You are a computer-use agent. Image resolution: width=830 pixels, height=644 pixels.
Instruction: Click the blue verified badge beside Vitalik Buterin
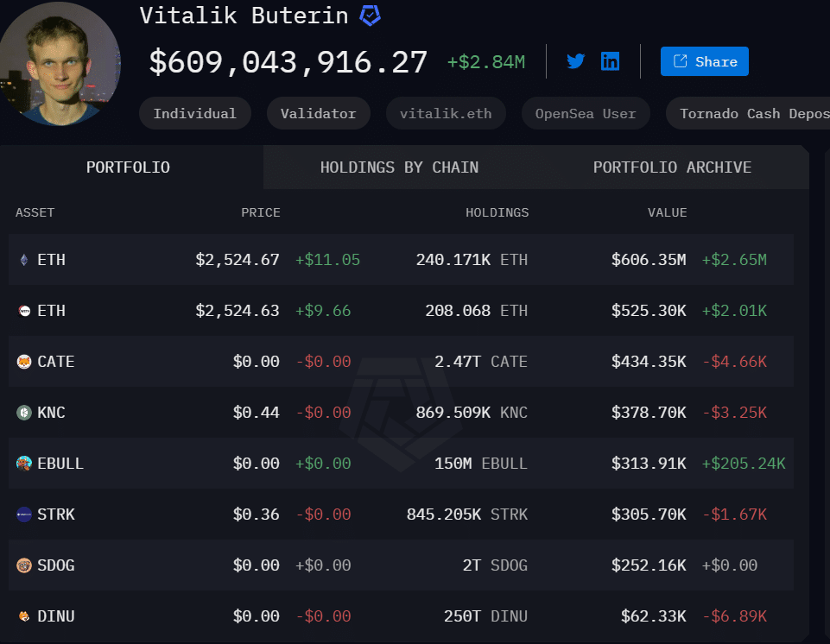tap(370, 16)
